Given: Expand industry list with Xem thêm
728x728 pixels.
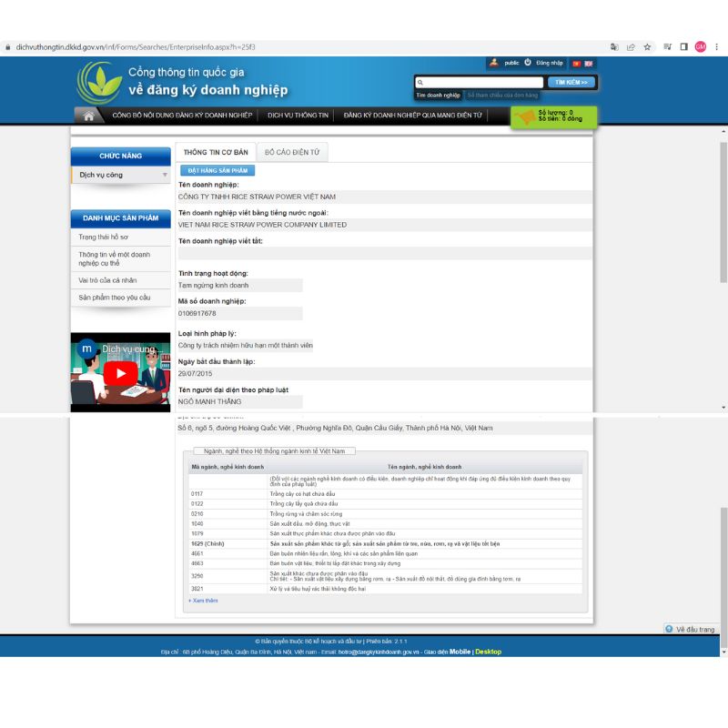Looking at the screenshot, I should pyautogui.click(x=203, y=601).
